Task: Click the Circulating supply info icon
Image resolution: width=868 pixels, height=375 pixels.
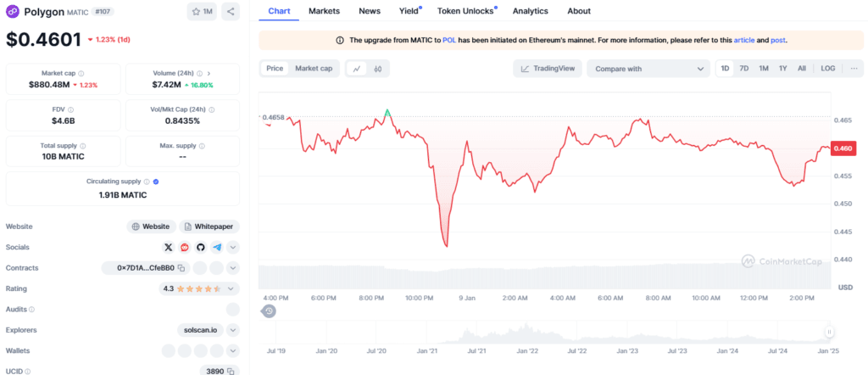Action: pos(147,182)
